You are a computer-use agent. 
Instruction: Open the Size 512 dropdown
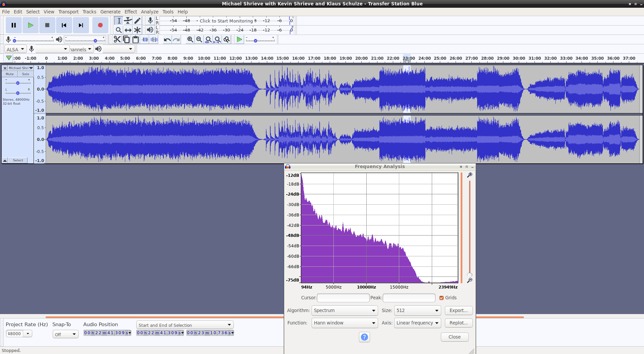(x=417, y=311)
